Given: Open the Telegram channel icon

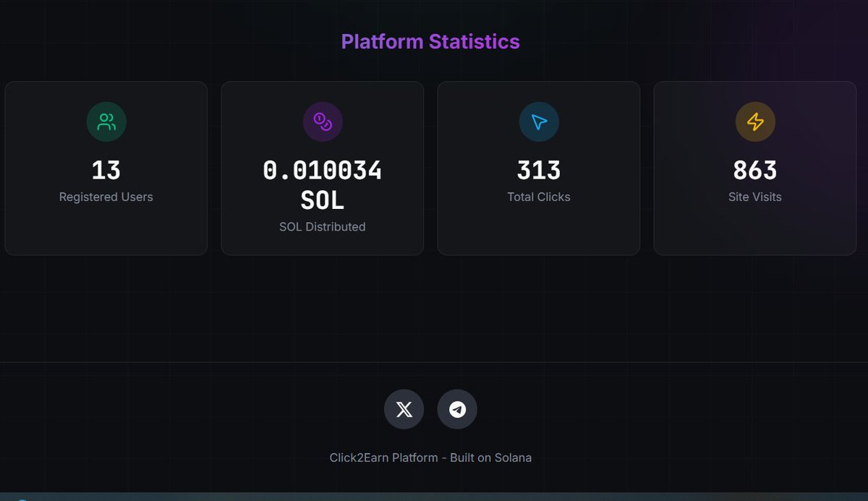Looking at the screenshot, I should coord(457,409).
